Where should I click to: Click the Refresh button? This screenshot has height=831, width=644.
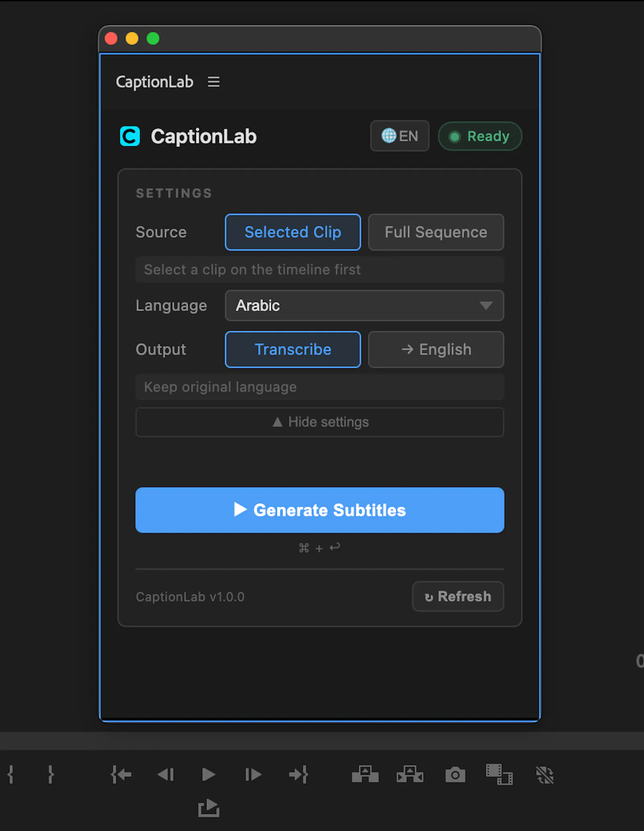tap(458, 596)
